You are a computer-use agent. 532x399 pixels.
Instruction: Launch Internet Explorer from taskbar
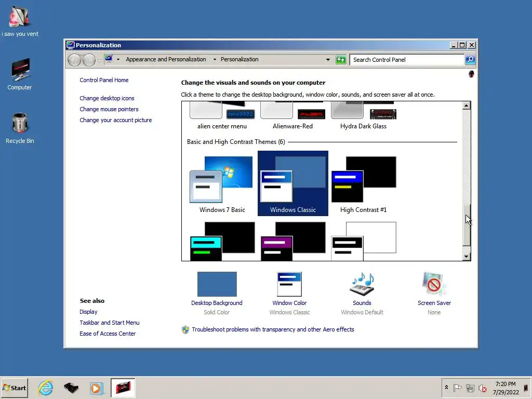46,388
